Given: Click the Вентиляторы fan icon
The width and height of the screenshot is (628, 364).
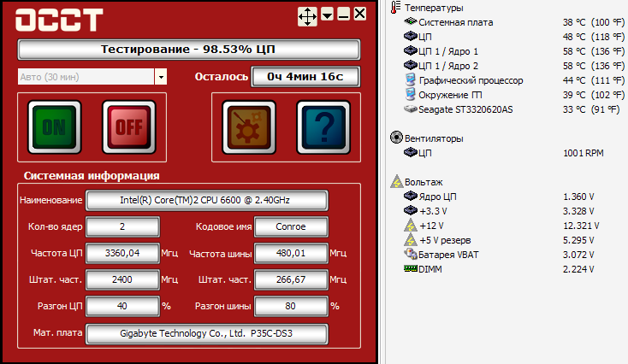Looking at the screenshot, I should click(396, 138).
